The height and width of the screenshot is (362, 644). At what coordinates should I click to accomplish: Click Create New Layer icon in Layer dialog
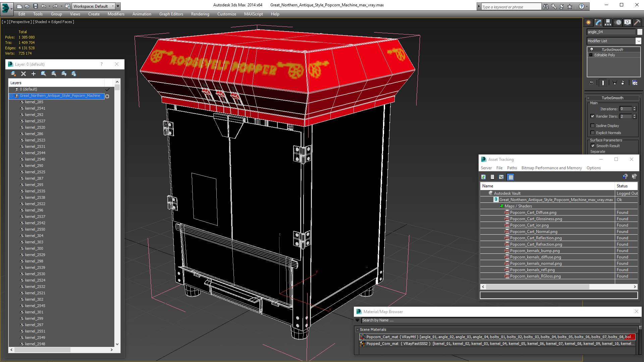tap(13, 74)
